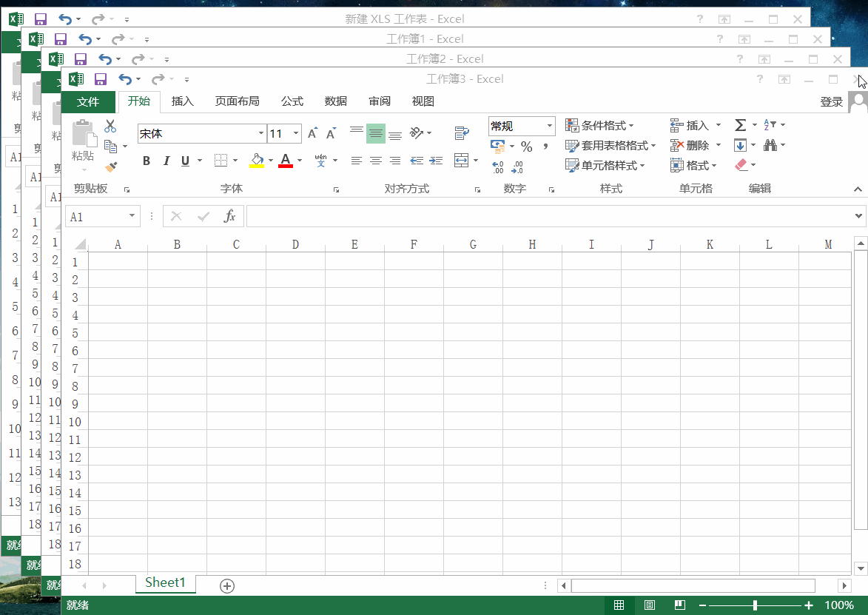Click the Paste clipboard icon

[84, 134]
